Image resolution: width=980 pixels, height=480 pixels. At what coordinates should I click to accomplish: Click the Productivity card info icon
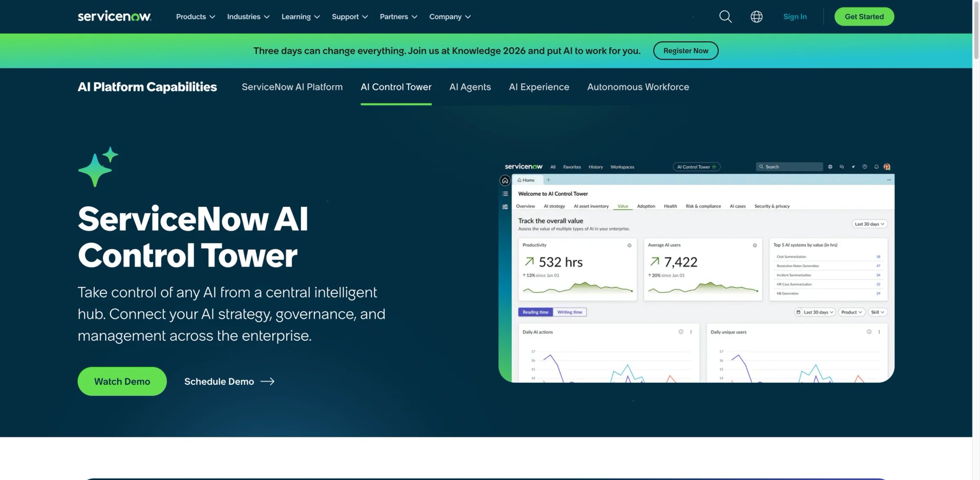point(629,246)
